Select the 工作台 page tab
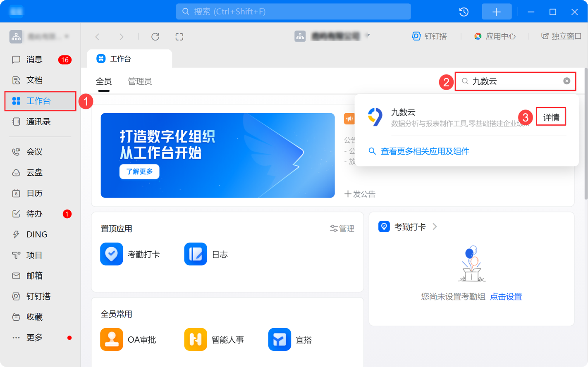The width and height of the screenshot is (588, 367). point(129,59)
